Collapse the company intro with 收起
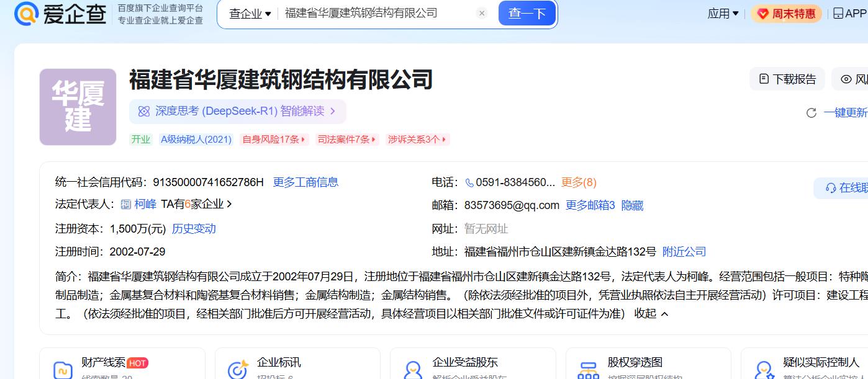This screenshot has width=868, height=379. (x=651, y=314)
